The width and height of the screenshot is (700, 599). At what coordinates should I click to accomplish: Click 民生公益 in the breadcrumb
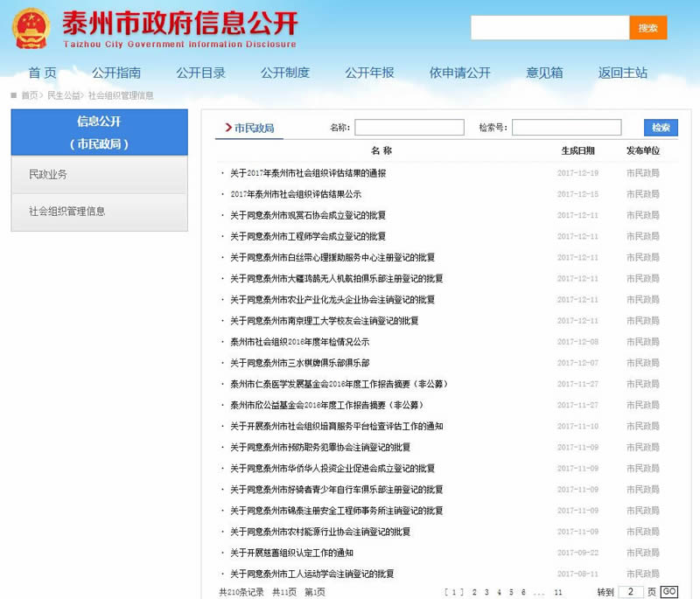[x=64, y=95]
